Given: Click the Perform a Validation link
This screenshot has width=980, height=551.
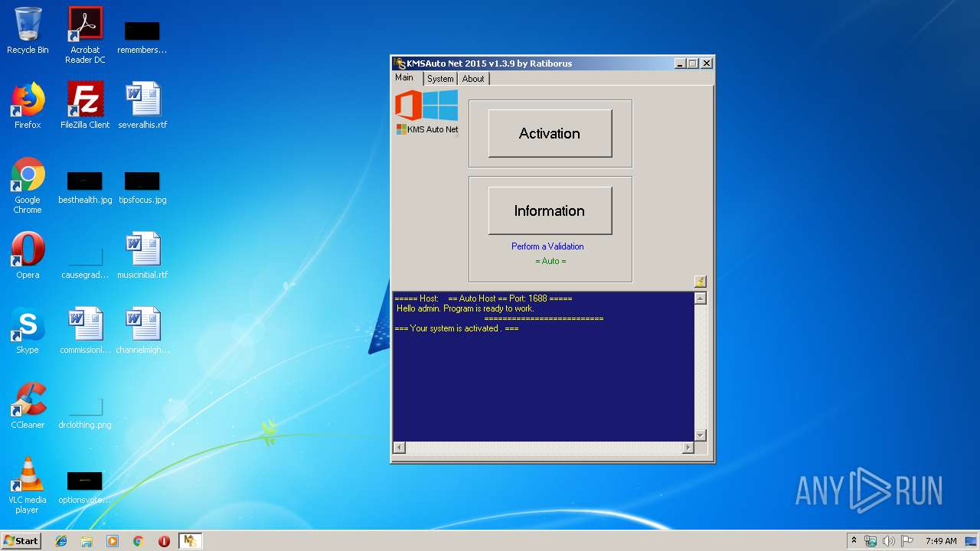Looking at the screenshot, I should [x=547, y=246].
